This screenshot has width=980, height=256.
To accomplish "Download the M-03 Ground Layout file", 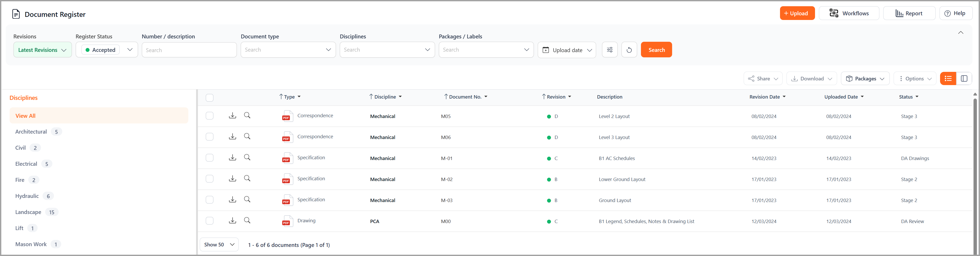I will click(232, 199).
